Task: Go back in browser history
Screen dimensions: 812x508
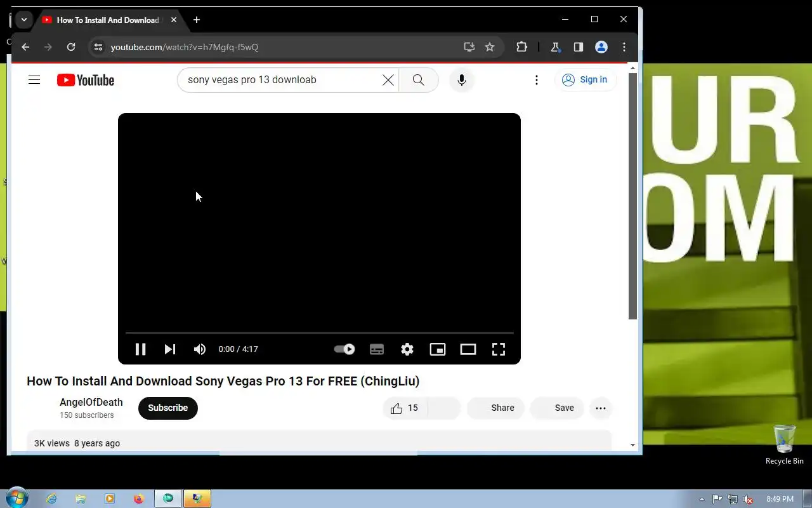Action: 25,47
